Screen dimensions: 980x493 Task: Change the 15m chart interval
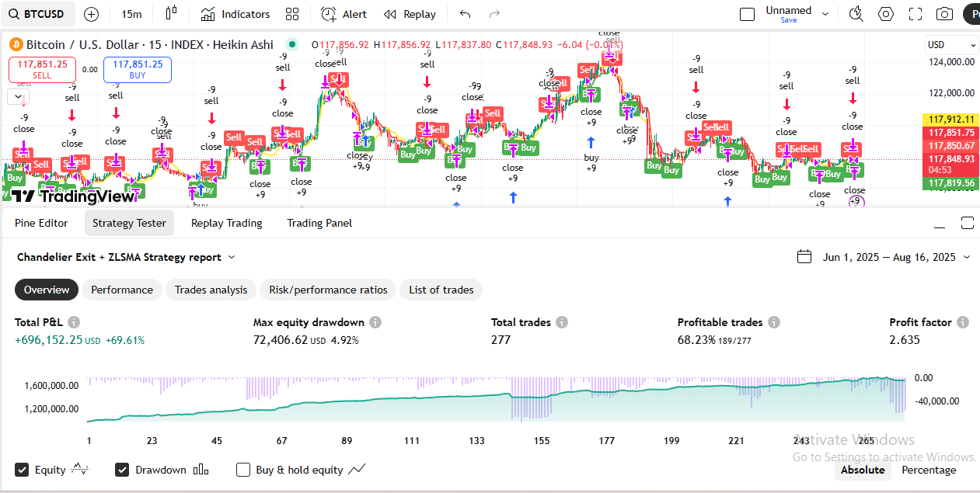click(132, 14)
